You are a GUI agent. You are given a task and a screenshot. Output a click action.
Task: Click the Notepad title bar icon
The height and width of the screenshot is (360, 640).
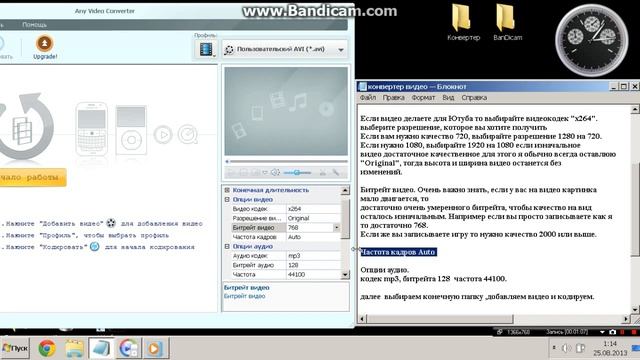[x=362, y=87]
